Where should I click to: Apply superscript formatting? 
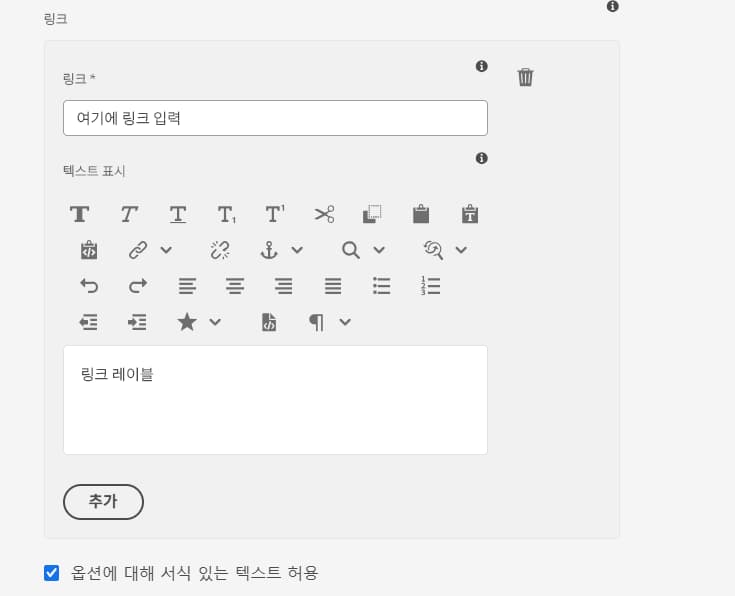[x=275, y=214]
